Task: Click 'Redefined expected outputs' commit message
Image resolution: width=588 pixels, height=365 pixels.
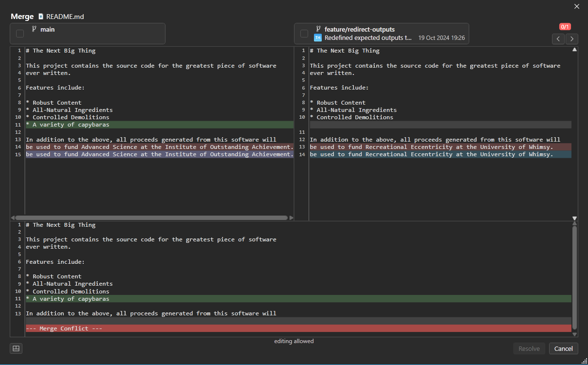Action: click(368, 37)
